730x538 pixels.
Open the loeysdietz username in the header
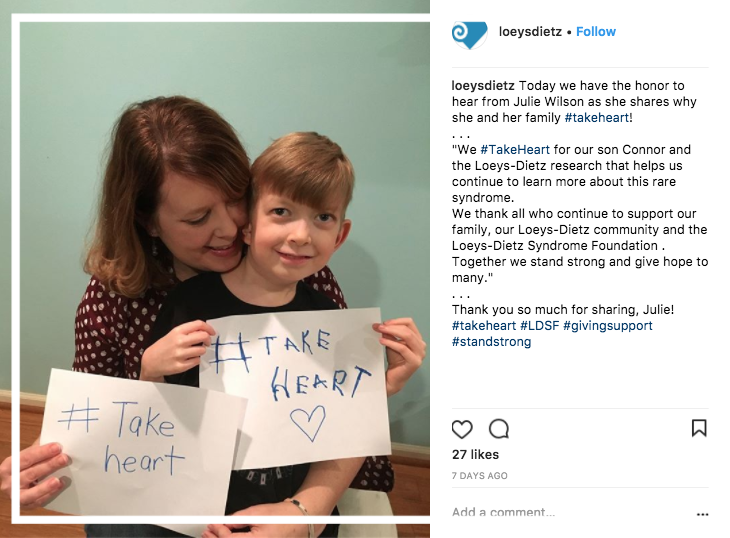[530, 32]
